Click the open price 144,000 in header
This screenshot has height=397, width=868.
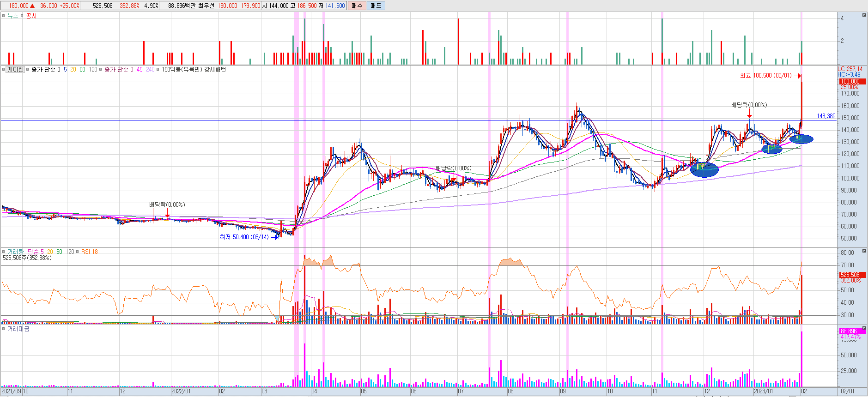pyautogui.click(x=279, y=6)
